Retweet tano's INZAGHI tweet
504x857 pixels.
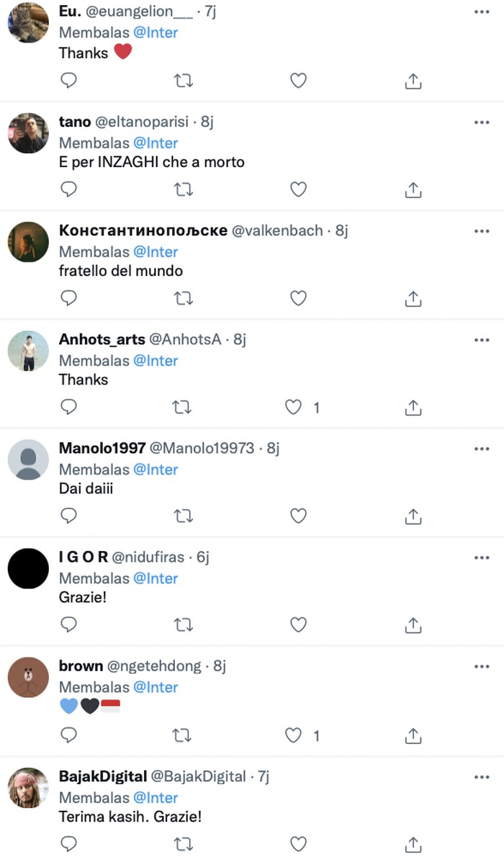[184, 189]
